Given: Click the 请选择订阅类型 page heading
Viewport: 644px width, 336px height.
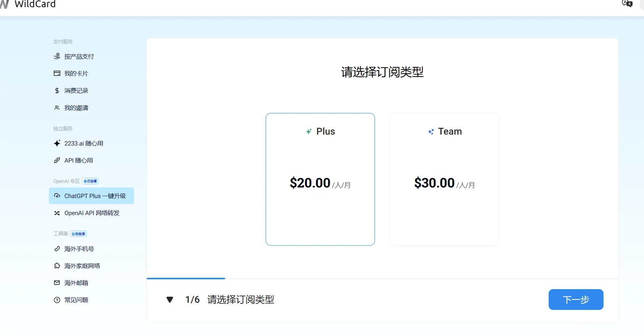Looking at the screenshot, I should tap(383, 72).
